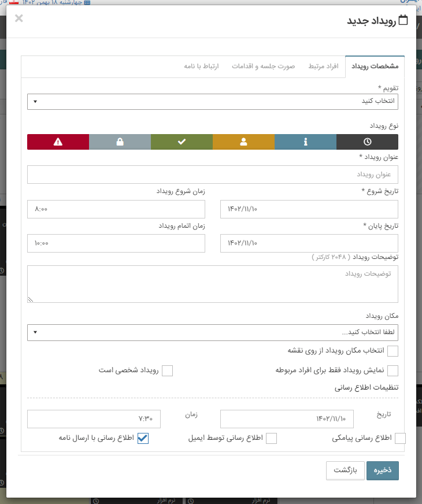Open the تقویم selection dropdown
Viewport: 422px width, 504px height.
pyautogui.click(x=213, y=102)
